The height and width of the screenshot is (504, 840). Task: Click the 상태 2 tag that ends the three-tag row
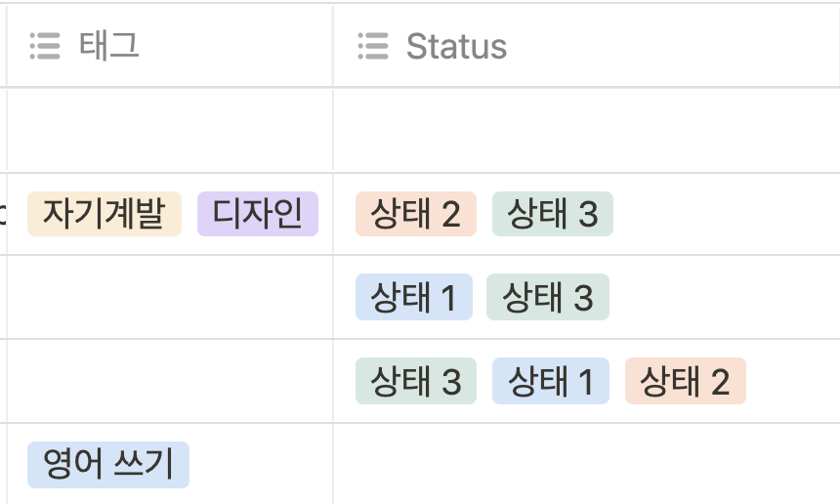tap(685, 381)
